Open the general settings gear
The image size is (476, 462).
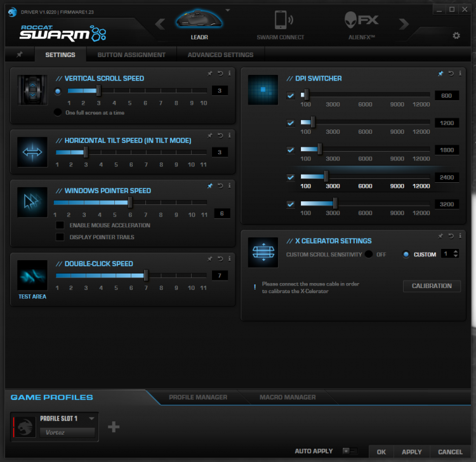pyautogui.click(x=456, y=36)
